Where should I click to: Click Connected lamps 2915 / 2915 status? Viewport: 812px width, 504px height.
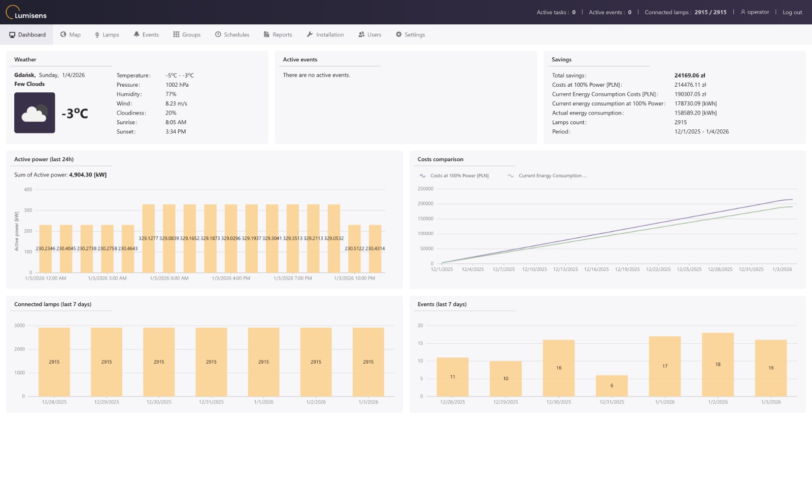click(686, 12)
